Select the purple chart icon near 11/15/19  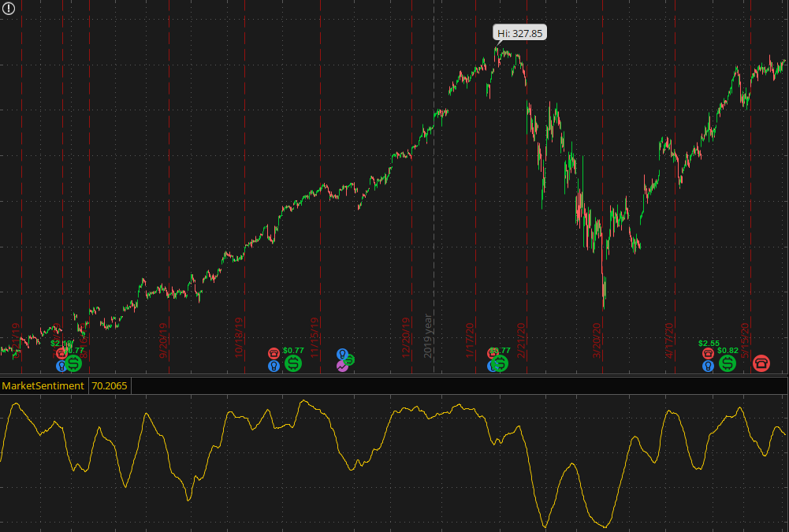(x=342, y=366)
